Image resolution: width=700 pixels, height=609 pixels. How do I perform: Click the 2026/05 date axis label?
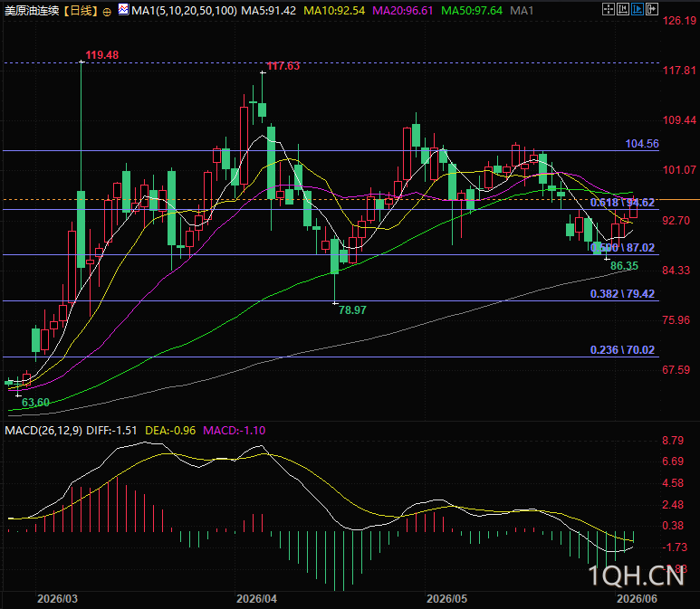pyautogui.click(x=446, y=598)
